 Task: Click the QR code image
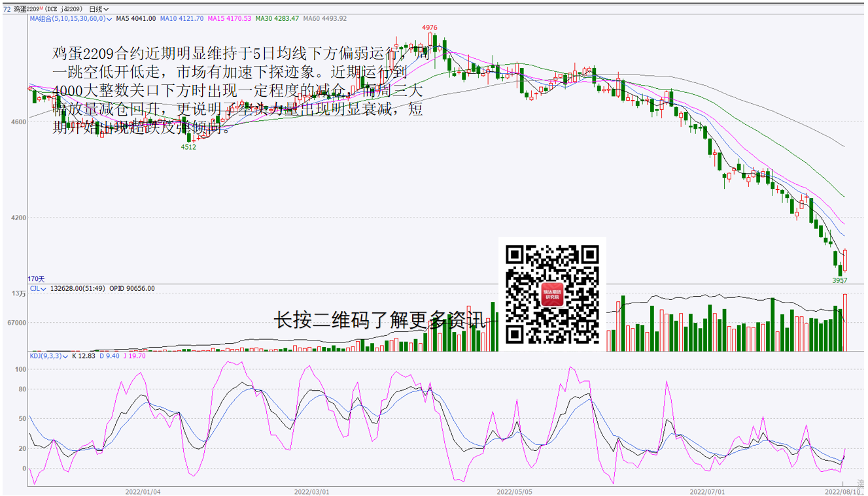(x=552, y=294)
